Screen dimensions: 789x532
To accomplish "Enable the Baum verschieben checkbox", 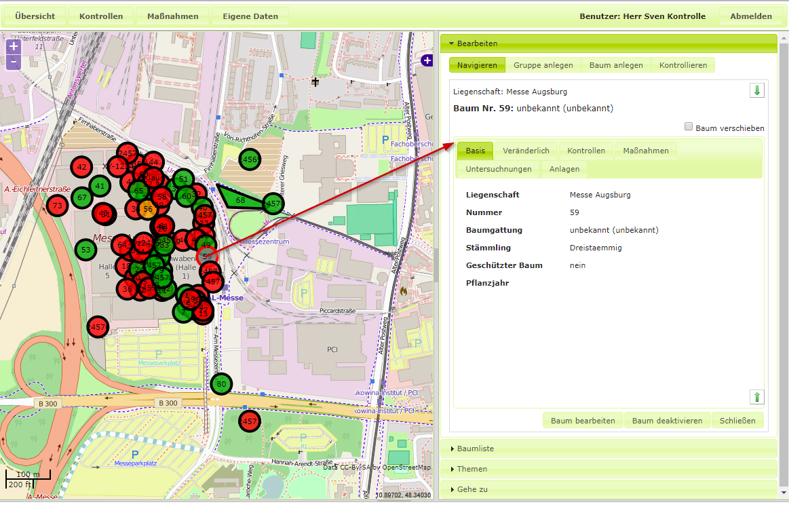I will pos(689,127).
